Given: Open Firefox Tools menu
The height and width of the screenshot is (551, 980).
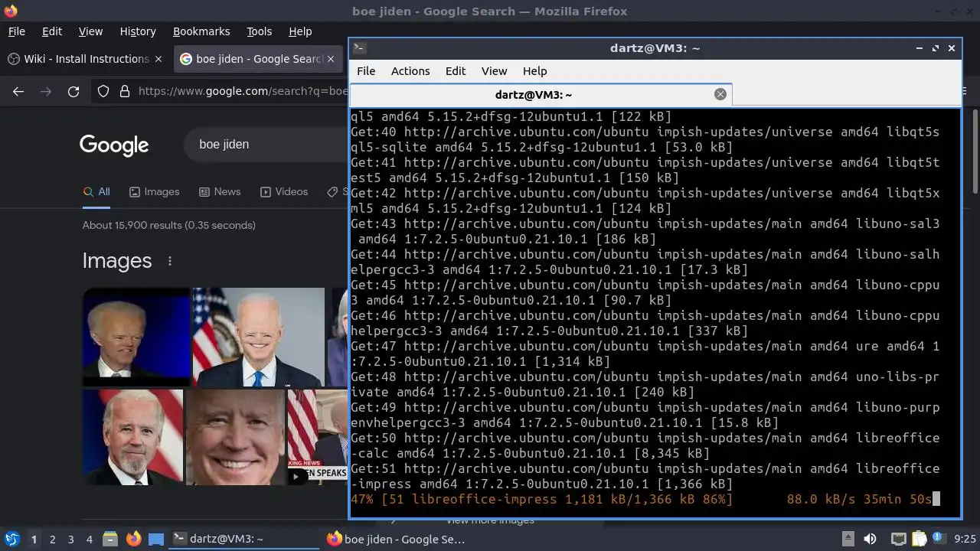Looking at the screenshot, I should tap(259, 31).
